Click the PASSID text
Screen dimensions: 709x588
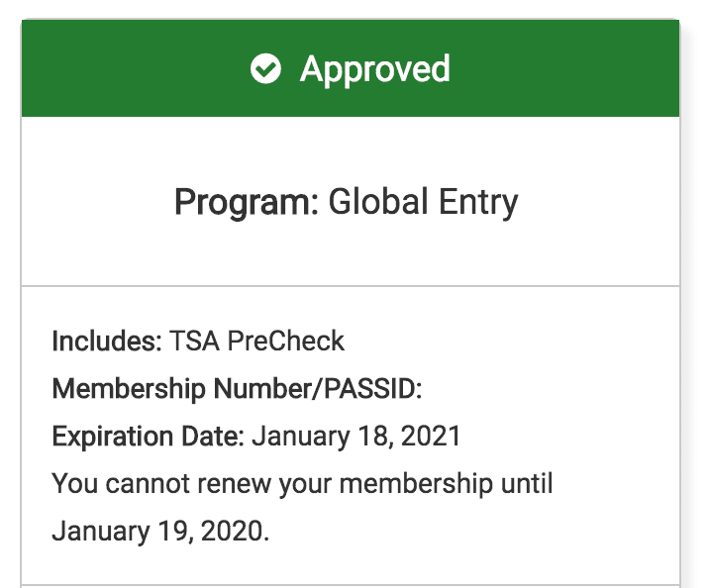(368, 389)
